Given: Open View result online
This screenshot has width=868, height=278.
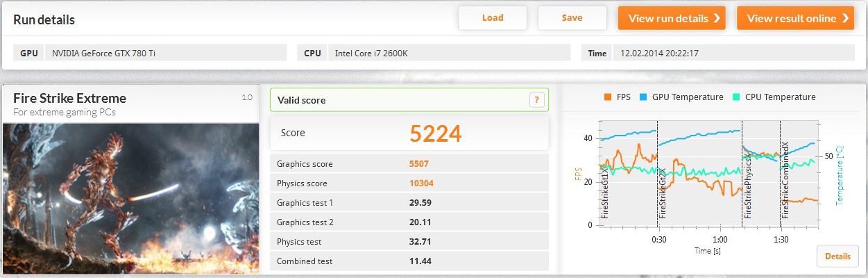Looking at the screenshot, I should [x=794, y=19].
